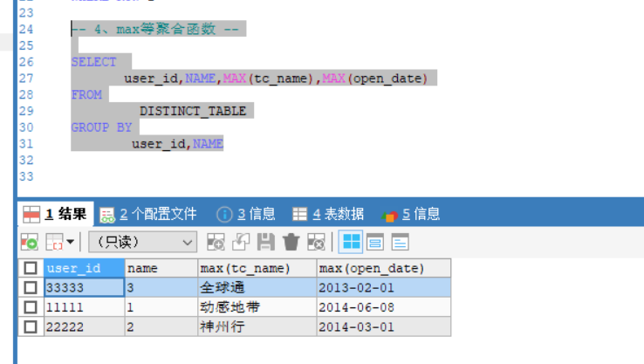
Task: Open the 只读 read-only mode combo box
Action: [142, 242]
